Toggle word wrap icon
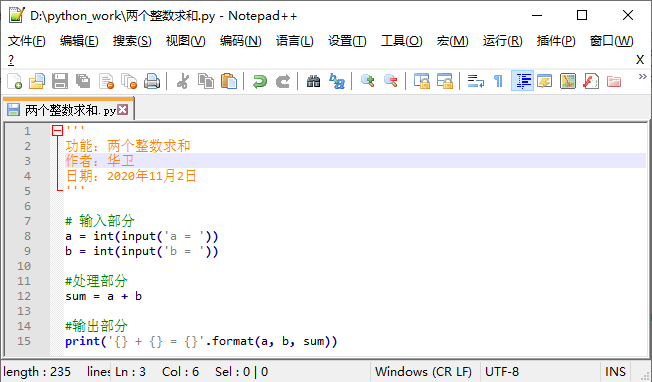 coord(476,81)
